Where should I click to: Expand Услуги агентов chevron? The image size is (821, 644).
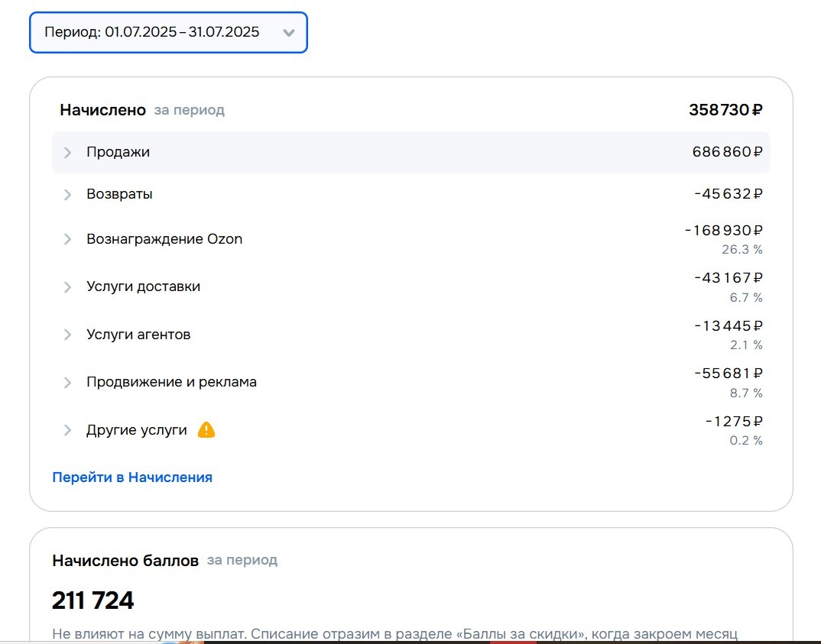coord(67,335)
